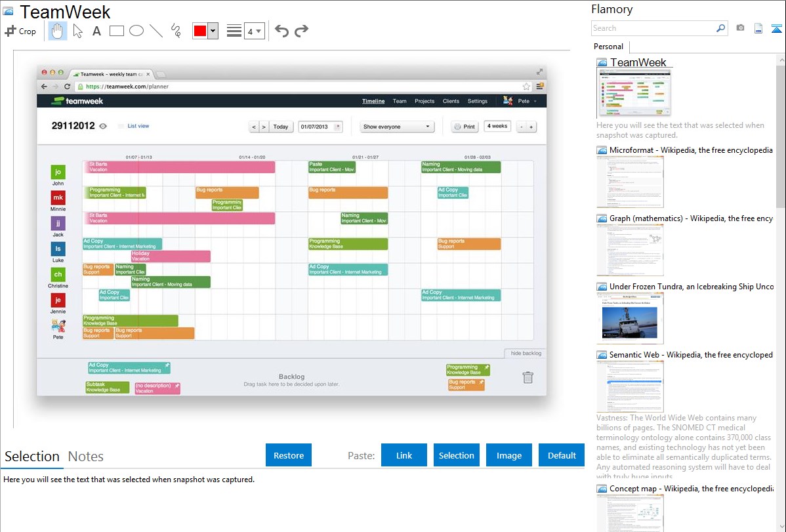Click the document page icon in Flamory
The image size is (786, 532).
[758, 28]
